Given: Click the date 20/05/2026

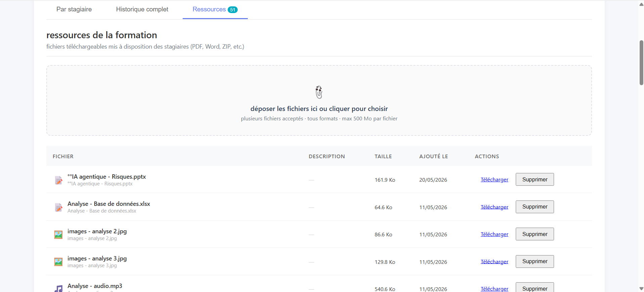Looking at the screenshot, I should (x=433, y=180).
